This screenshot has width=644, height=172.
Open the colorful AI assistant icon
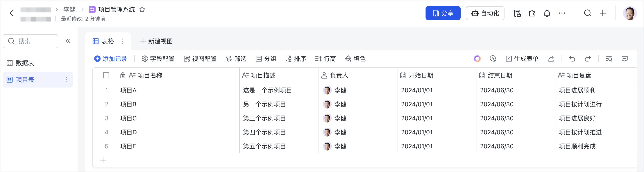click(x=477, y=59)
